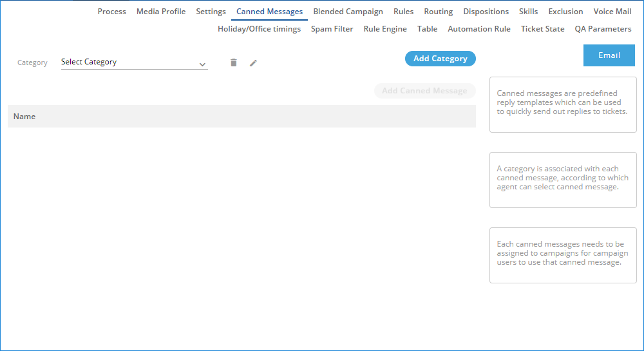This screenshot has height=351, width=644.
Task: Click the Email button
Action: point(609,55)
